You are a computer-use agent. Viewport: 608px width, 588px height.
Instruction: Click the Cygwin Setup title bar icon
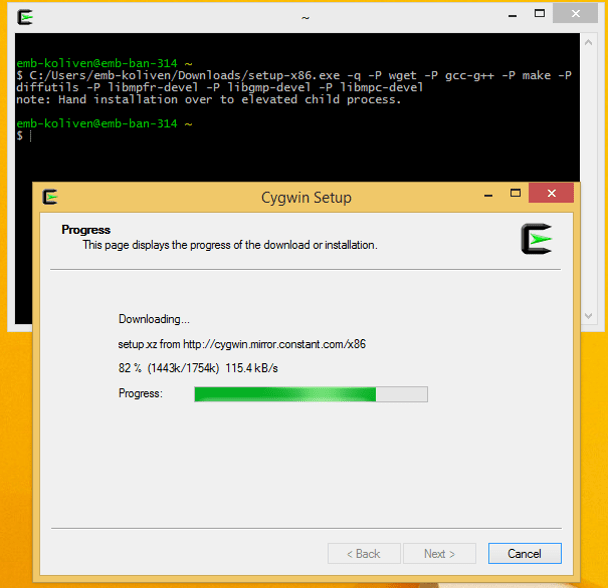coord(50,197)
